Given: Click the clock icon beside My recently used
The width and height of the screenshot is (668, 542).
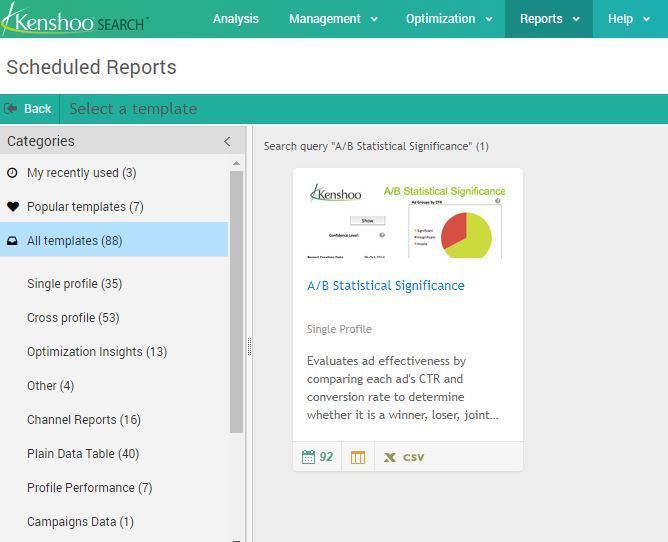Looking at the screenshot, I should [12, 173].
